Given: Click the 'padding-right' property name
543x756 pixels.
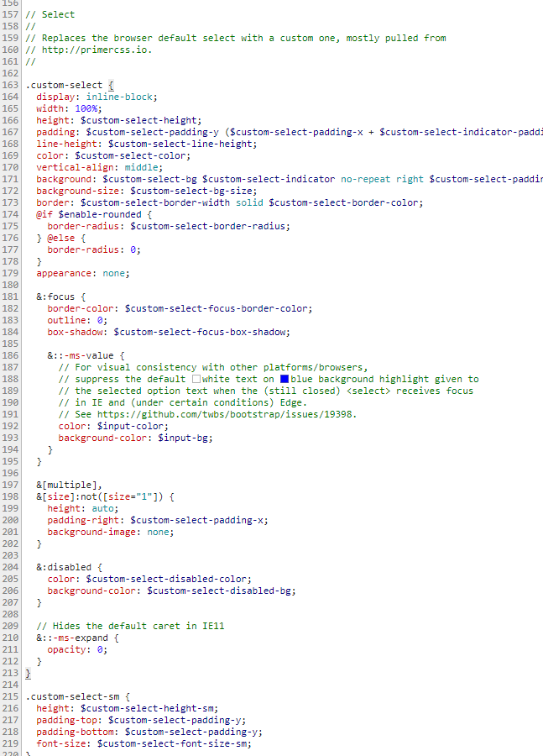Looking at the screenshot, I should pyautogui.click(x=83, y=520).
